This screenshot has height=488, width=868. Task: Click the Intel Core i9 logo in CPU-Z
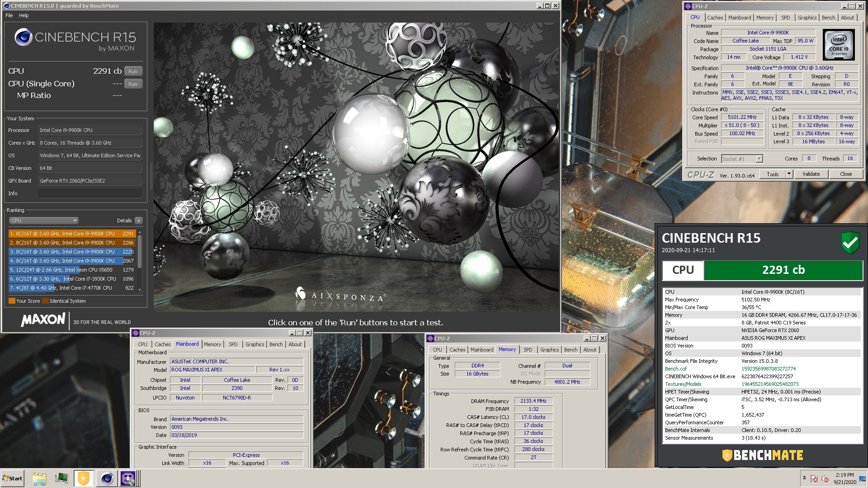tap(839, 45)
